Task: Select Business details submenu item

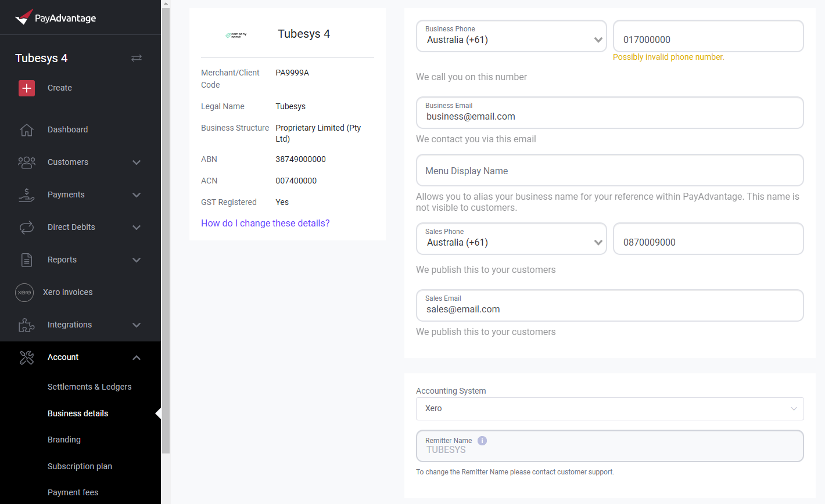Action: click(x=78, y=413)
